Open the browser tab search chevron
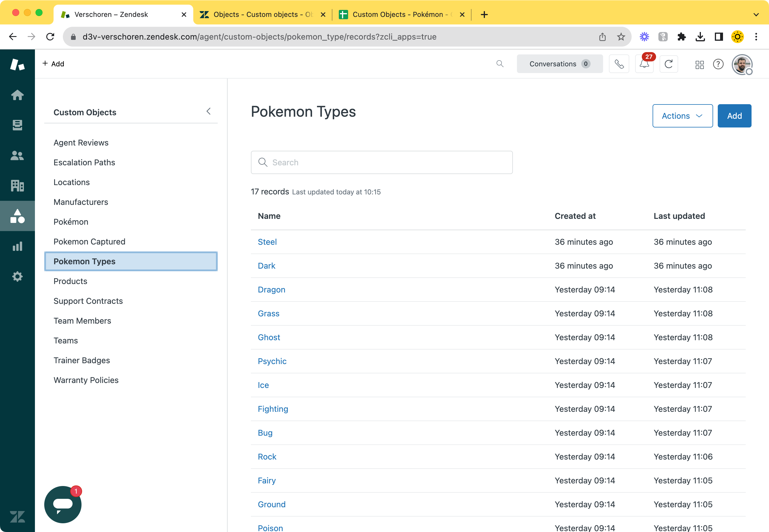Screen dimensions: 769x532 [x=756, y=14]
